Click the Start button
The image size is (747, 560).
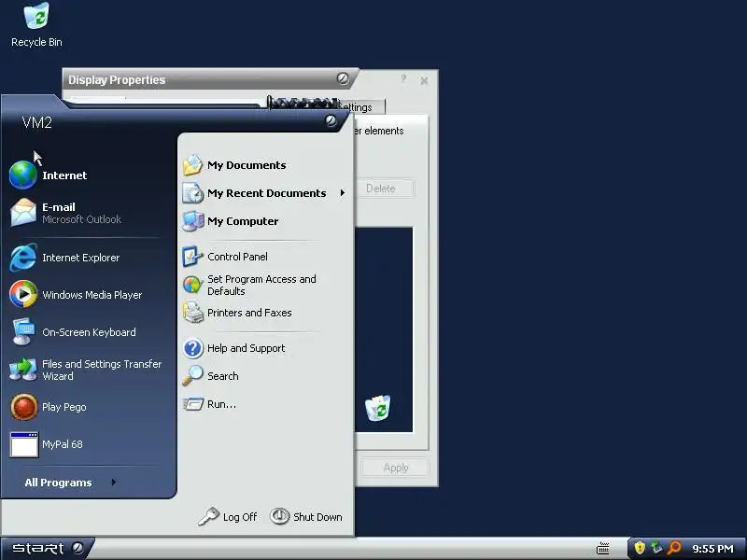(47, 549)
